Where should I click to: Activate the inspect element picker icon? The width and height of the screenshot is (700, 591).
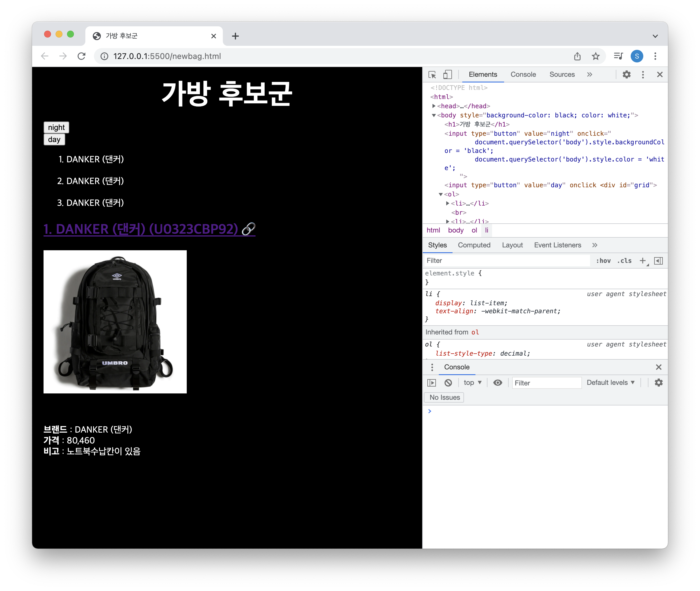point(432,74)
